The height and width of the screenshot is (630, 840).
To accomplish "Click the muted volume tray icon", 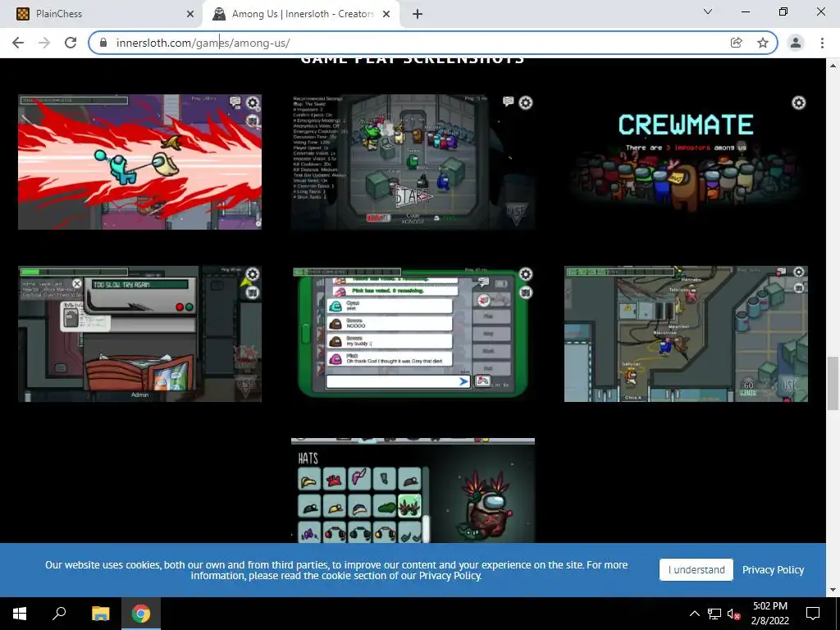I will pos(734,614).
